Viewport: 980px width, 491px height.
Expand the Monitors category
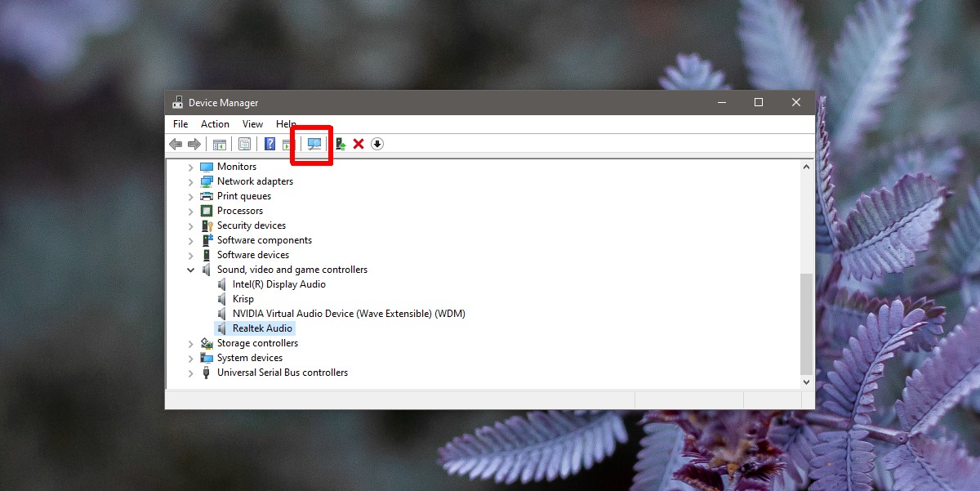click(191, 167)
